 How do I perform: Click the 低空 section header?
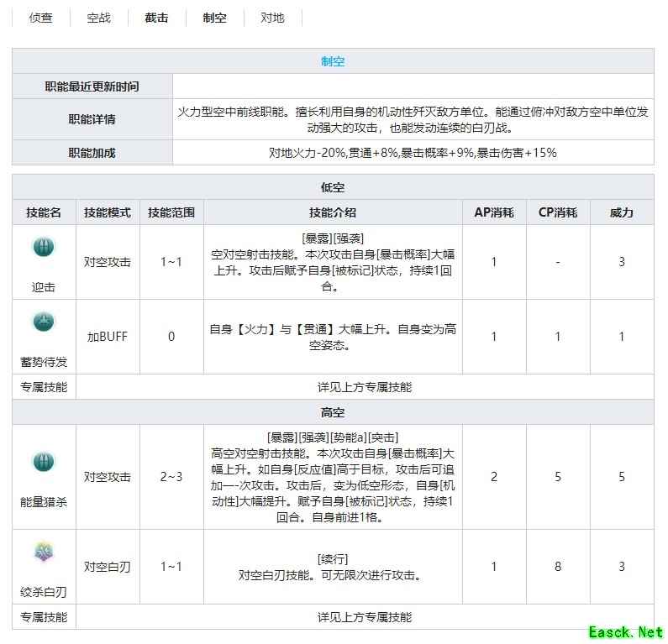click(x=333, y=187)
